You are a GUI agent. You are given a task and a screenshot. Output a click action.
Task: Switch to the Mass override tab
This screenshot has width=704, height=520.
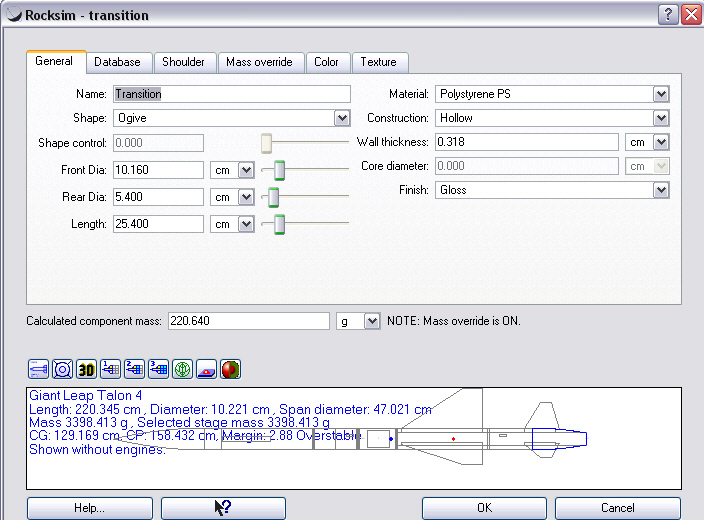point(259,62)
